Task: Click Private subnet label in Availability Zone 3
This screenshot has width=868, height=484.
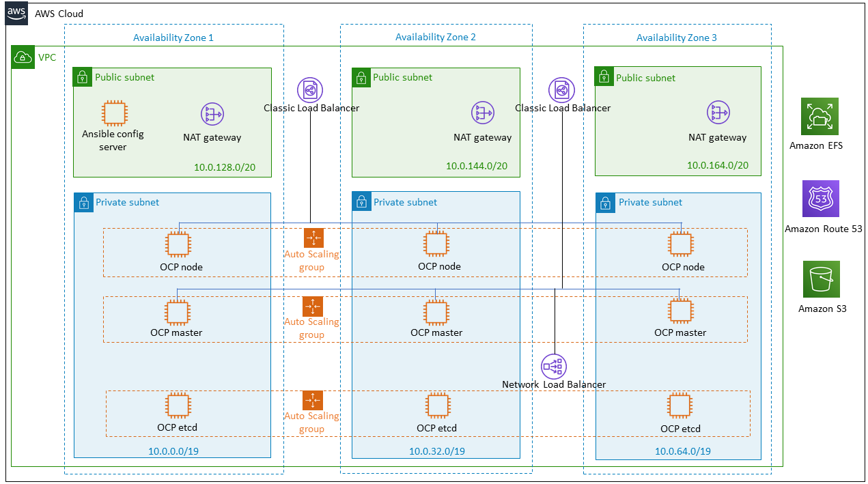Action: [x=650, y=202]
